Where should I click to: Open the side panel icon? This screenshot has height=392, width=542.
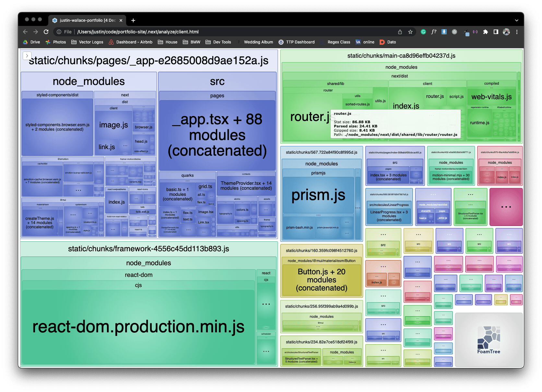point(495,32)
